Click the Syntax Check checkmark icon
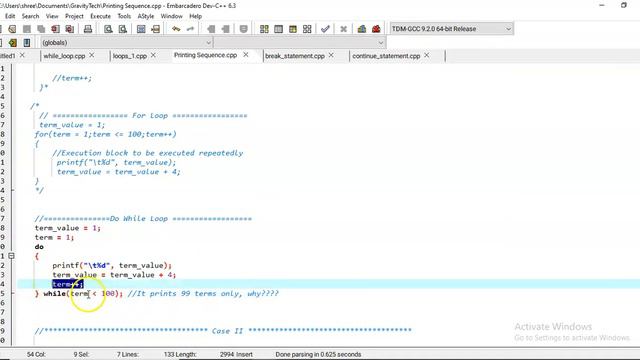 coord(325,29)
